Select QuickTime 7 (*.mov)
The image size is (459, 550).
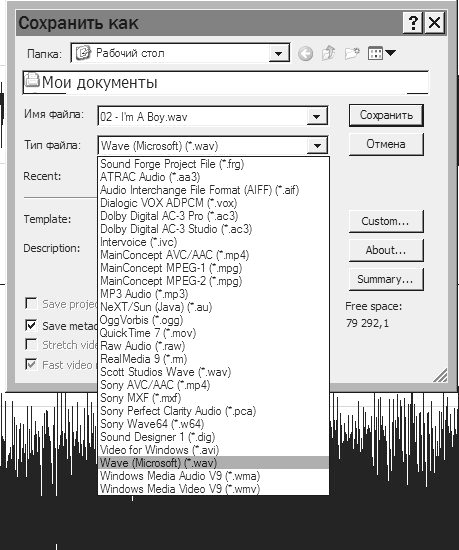213,333
